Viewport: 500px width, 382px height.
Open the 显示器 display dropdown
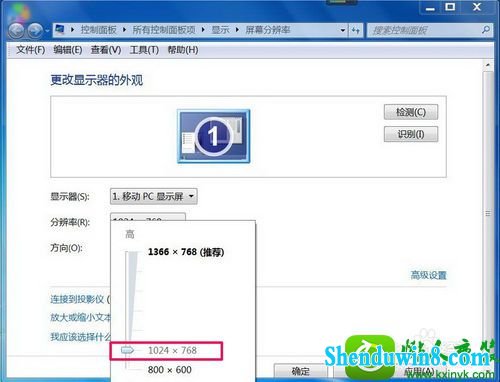154,196
